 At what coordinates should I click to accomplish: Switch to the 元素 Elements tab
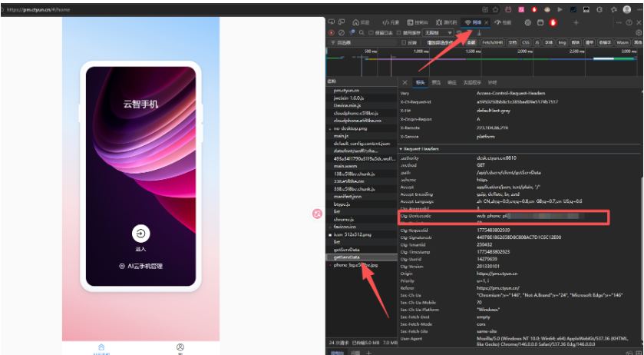[391, 22]
